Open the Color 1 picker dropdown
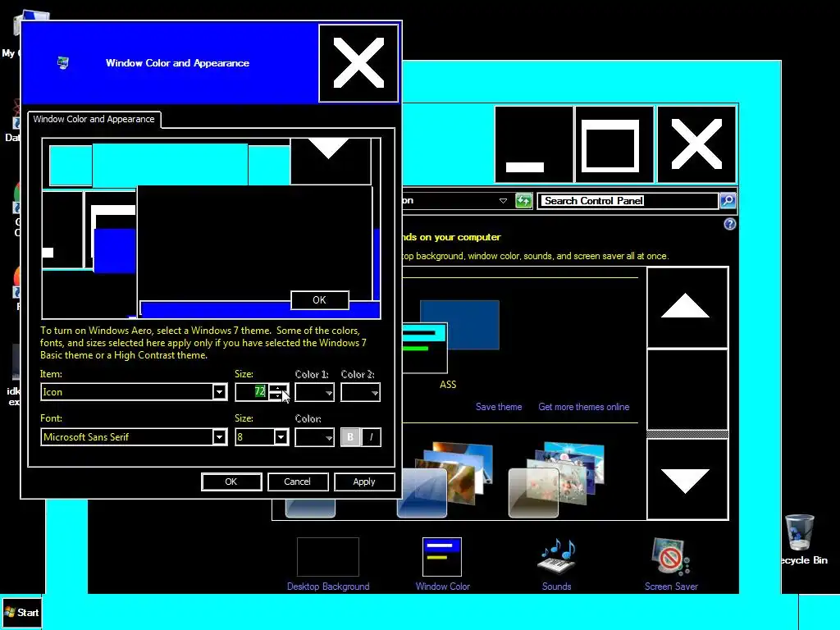The height and width of the screenshot is (630, 840). click(x=314, y=392)
